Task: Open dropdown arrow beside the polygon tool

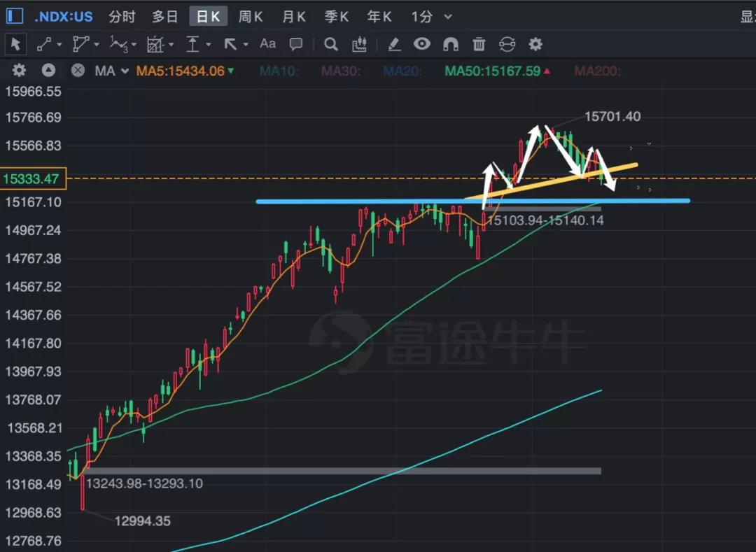Action: (x=97, y=45)
